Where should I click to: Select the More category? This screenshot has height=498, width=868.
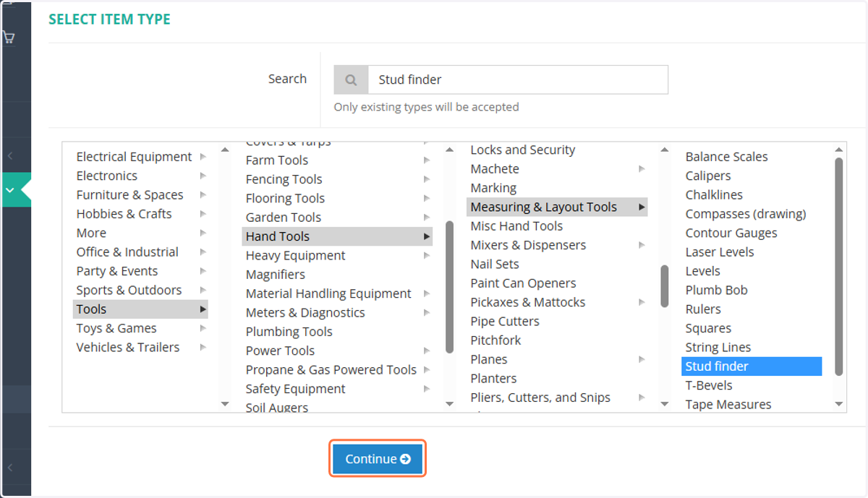(91, 233)
